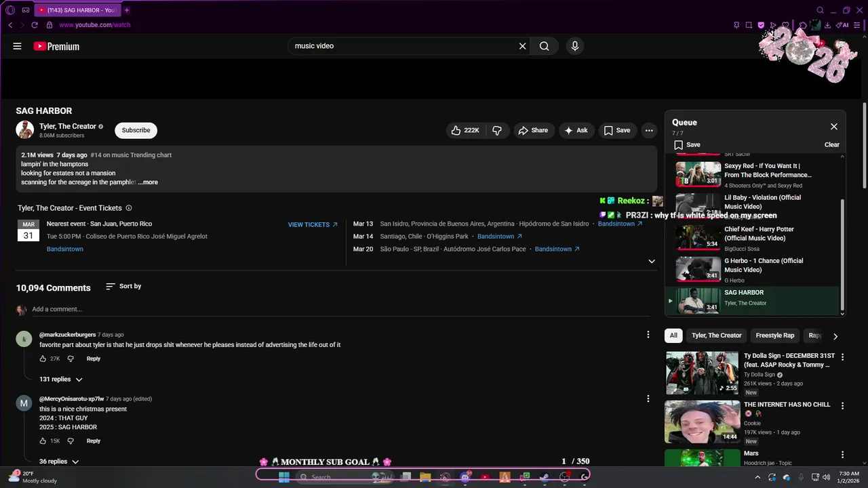Open options menu for MercyOnisarotu's comment
Image resolution: width=868 pixels, height=488 pixels.
(648, 399)
